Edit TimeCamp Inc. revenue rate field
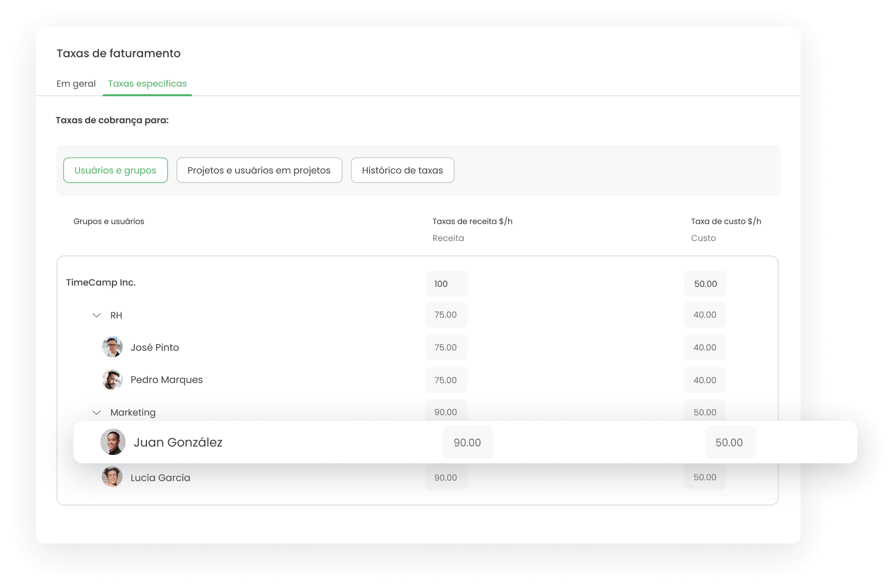Image resolution: width=893 pixels, height=588 pixels. [x=446, y=284]
